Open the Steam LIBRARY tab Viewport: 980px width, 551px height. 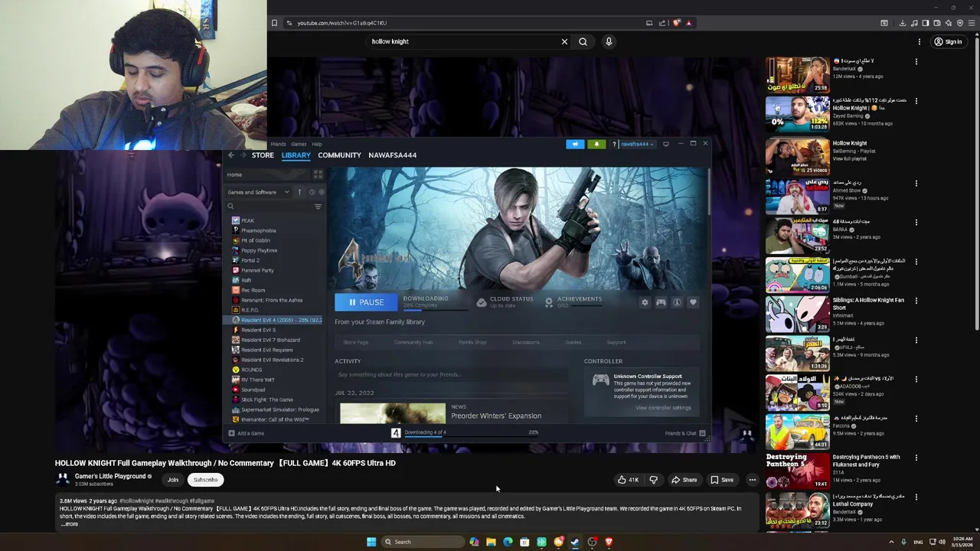[x=296, y=155]
